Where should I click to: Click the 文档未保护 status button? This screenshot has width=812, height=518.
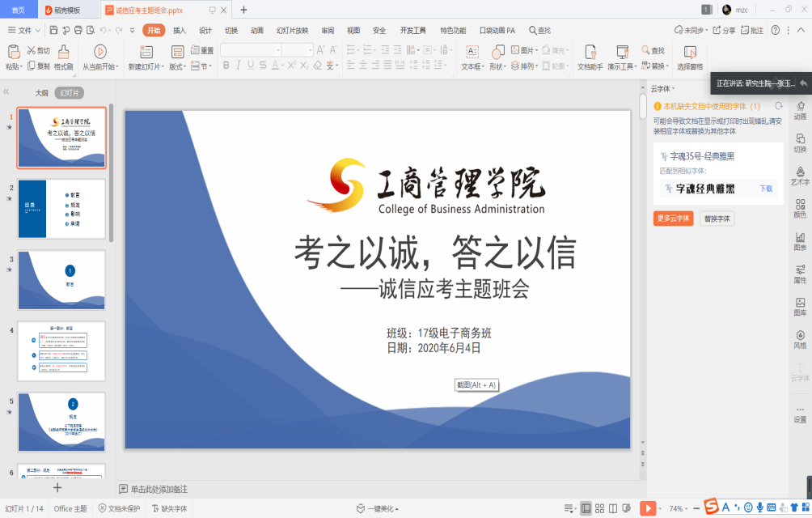[119, 508]
